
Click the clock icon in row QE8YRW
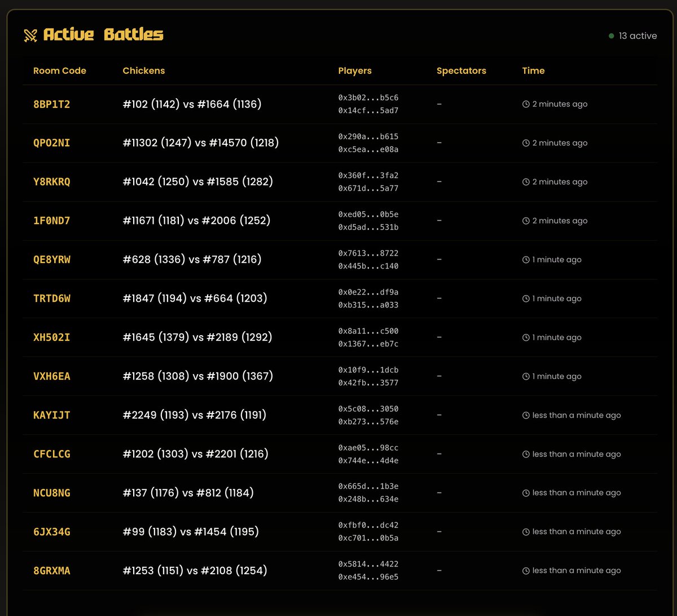pos(526,260)
